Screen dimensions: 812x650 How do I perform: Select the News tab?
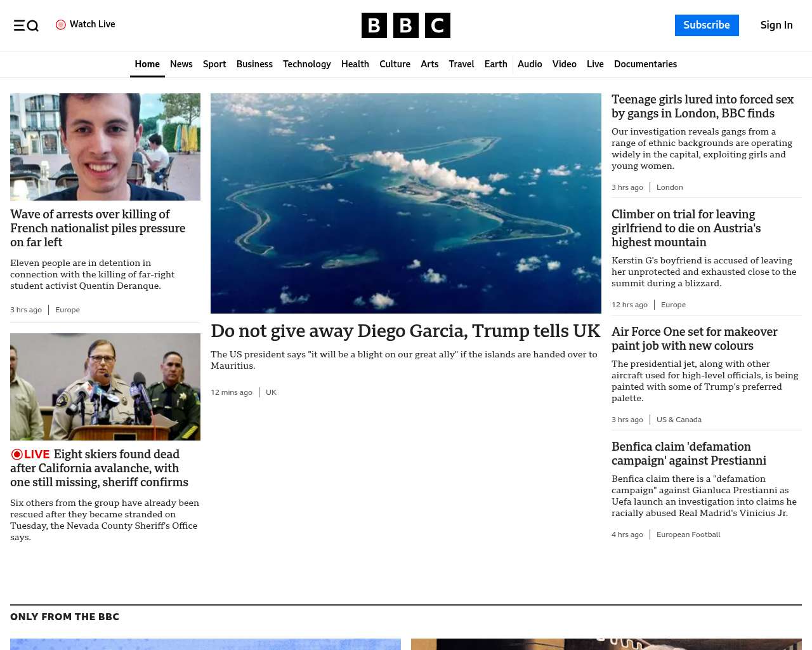(181, 64)
